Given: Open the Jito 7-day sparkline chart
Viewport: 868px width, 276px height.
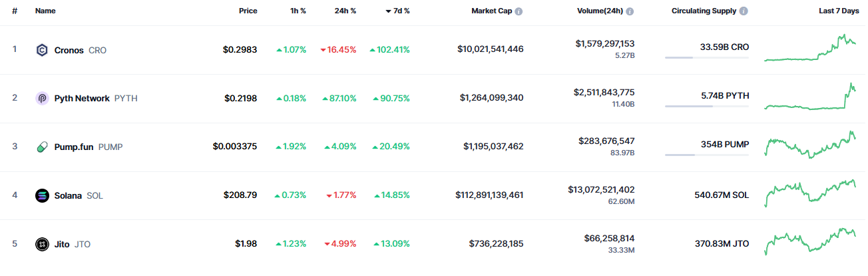Looking at the screenshot, I should (x=810, y=243).
